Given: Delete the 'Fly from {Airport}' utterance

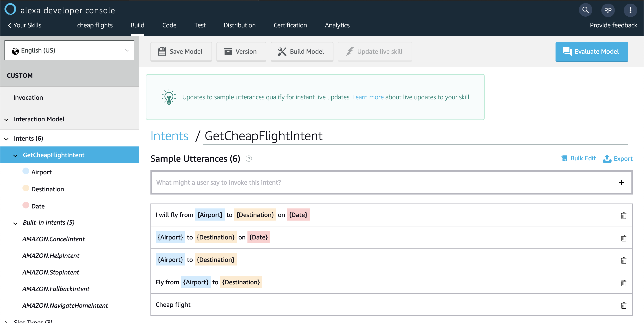Looking at the screenshot, I should tap(624, 283).
